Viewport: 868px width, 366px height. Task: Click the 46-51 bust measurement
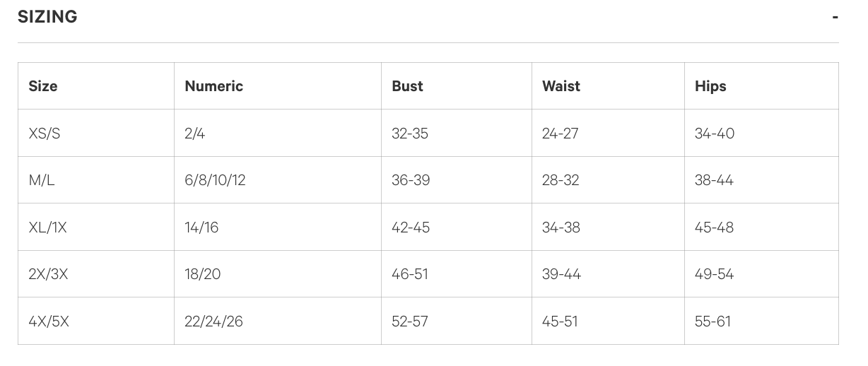[410, 274]
